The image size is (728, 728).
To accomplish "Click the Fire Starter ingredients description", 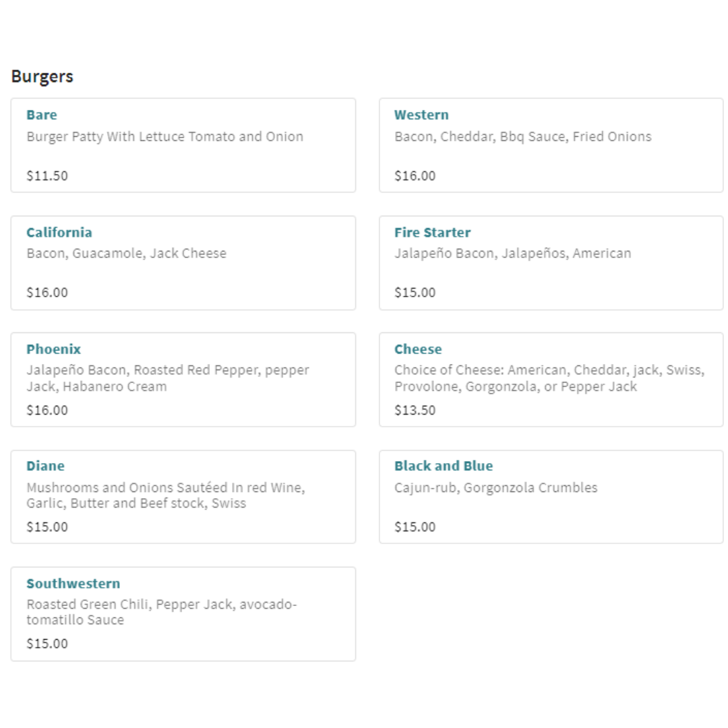I will (x=512, y=253).
